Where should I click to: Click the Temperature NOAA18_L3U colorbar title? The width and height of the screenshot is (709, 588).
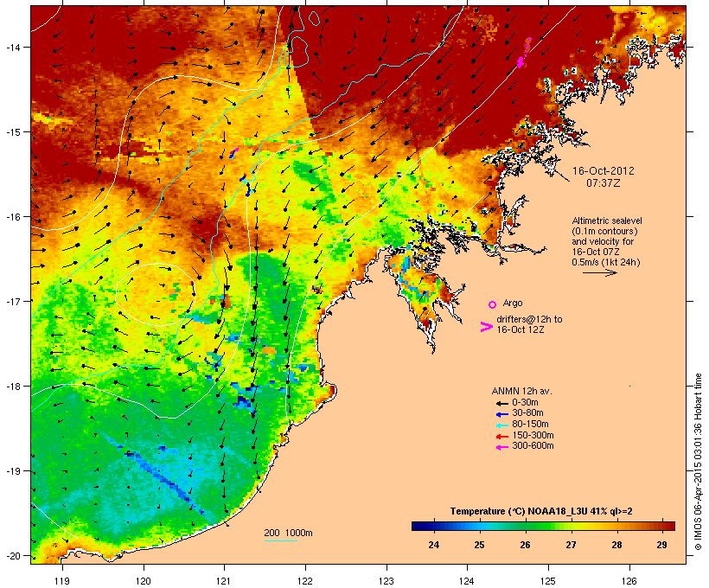(x=541, y=512)
